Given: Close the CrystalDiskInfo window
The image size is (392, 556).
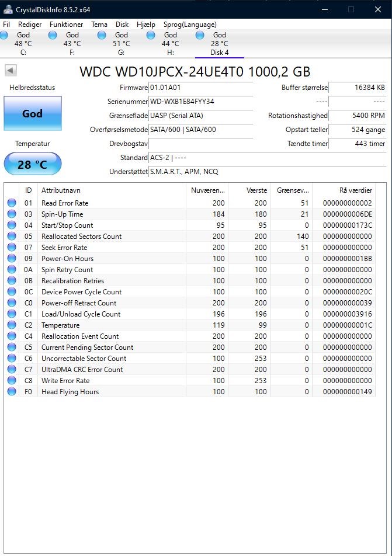Looking at the screenshot, I should click(x=378, y=9).
